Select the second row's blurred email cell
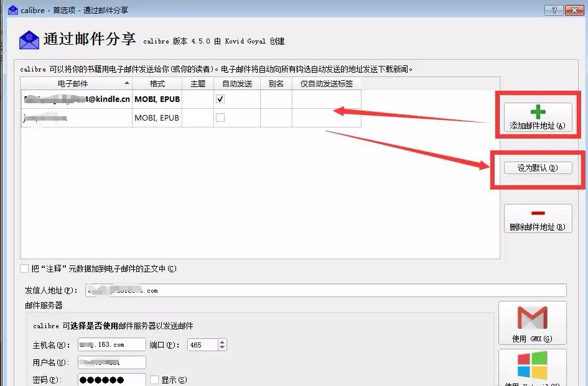 click(77, 118)
